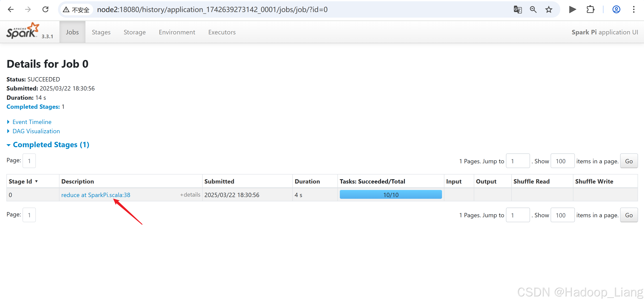This screenshot has width=644, height=303.
Task: Open the browser profile avatar icon
Action: click(616, 9)
